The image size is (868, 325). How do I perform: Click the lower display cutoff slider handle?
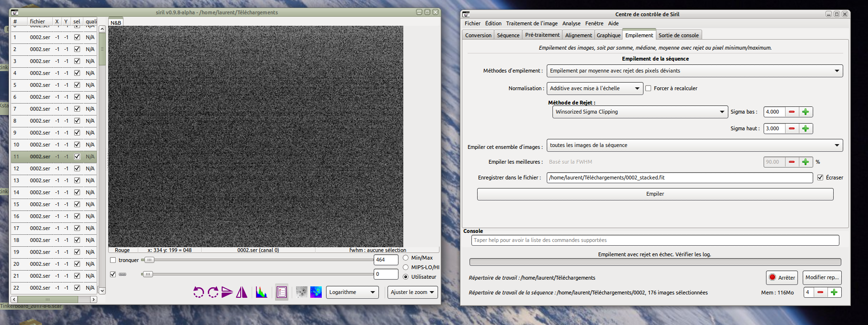[148, 274]
